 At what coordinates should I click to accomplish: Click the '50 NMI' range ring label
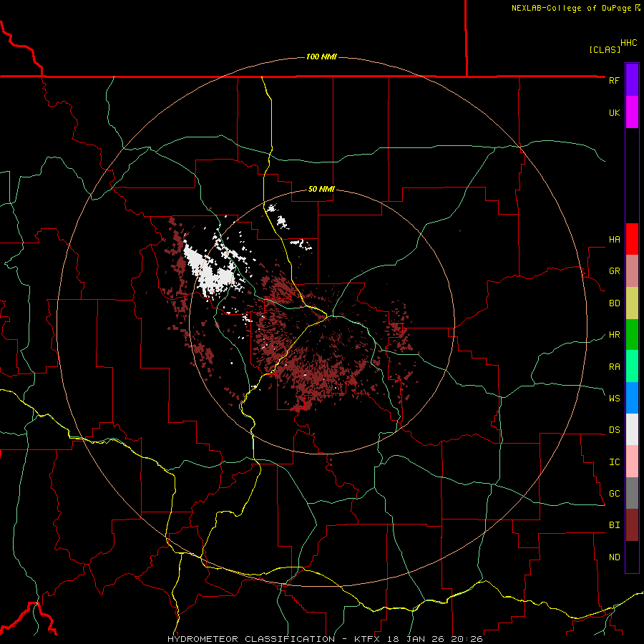[321, 190]
